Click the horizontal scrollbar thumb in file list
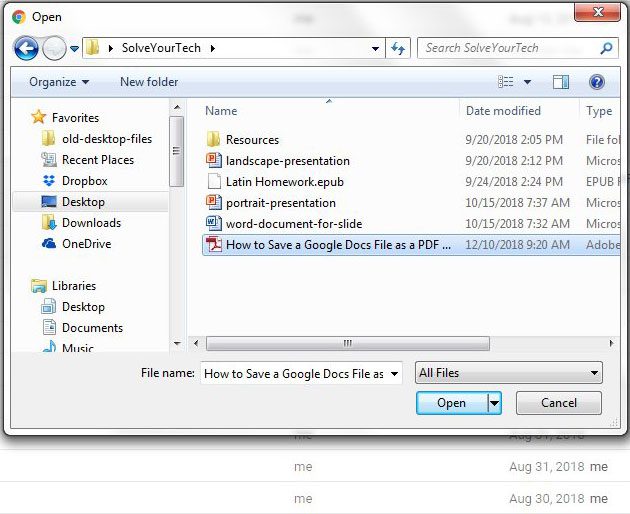Screen dimensions: 630x514 348,343
